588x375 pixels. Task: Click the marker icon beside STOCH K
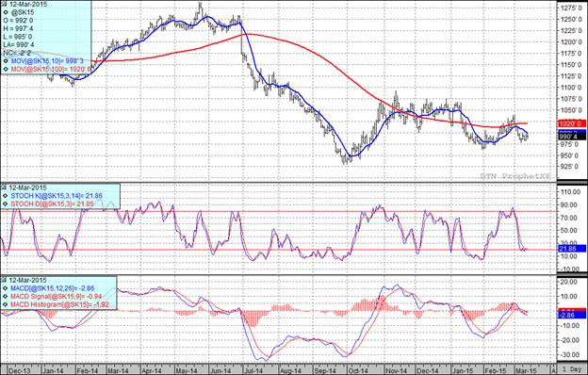(6, 196)
